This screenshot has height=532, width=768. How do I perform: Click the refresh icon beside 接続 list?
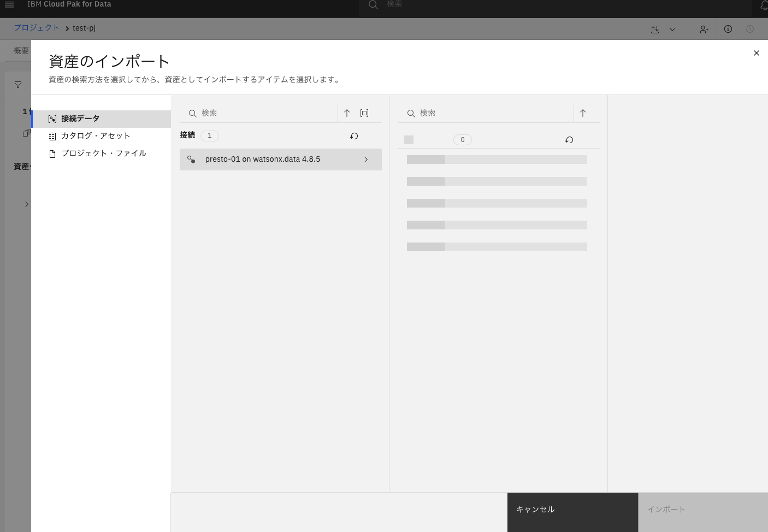[354, 136]
